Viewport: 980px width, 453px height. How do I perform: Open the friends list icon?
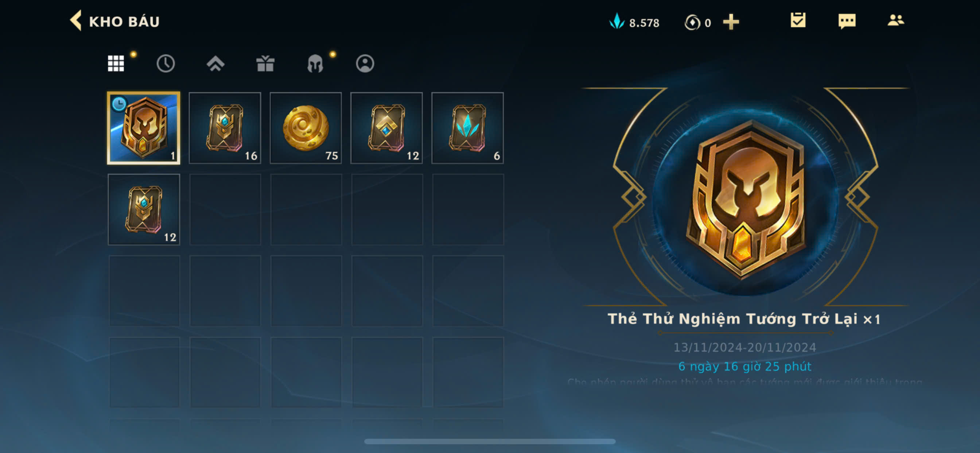point(896,20)
